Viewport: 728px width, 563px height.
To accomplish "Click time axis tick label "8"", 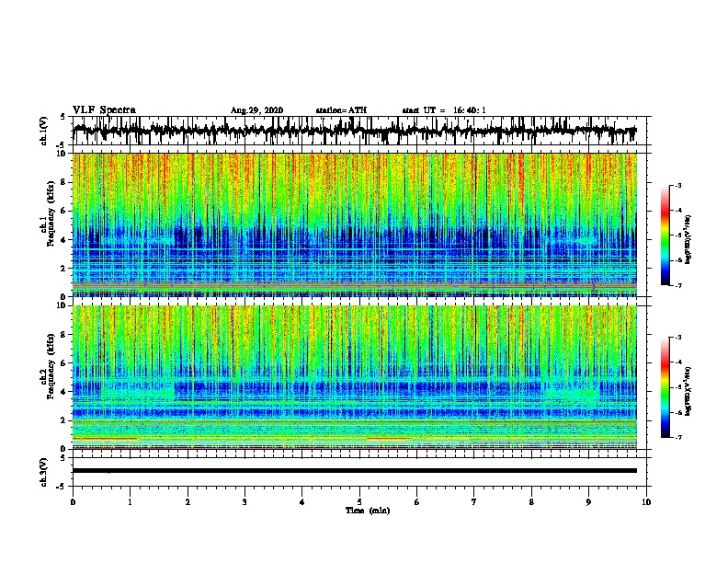I will [x=531, y=502].
